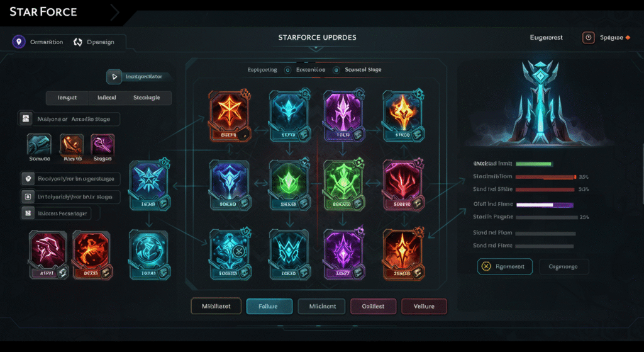Click the vertical scrollbar on the right edge
The width and height of the screenshot is (644, 352).
(x=642, y=173)
